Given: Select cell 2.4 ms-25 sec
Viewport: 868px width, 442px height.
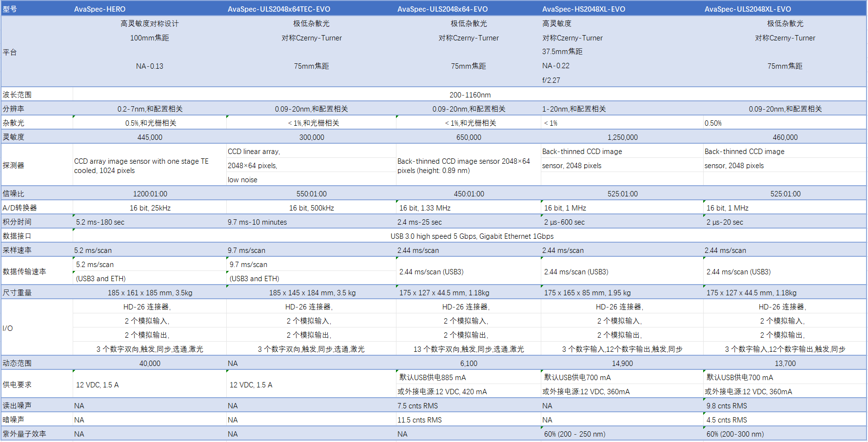Looking at the screenshot, I should pyautogui.click(x=469, y=222).
